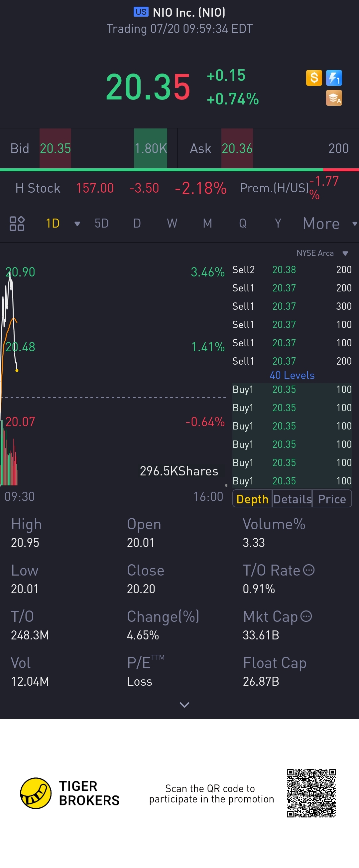This screenshot has height=868, width=359.
Task: Tap the tan stacked layers icon
Action: pos(334,98)
